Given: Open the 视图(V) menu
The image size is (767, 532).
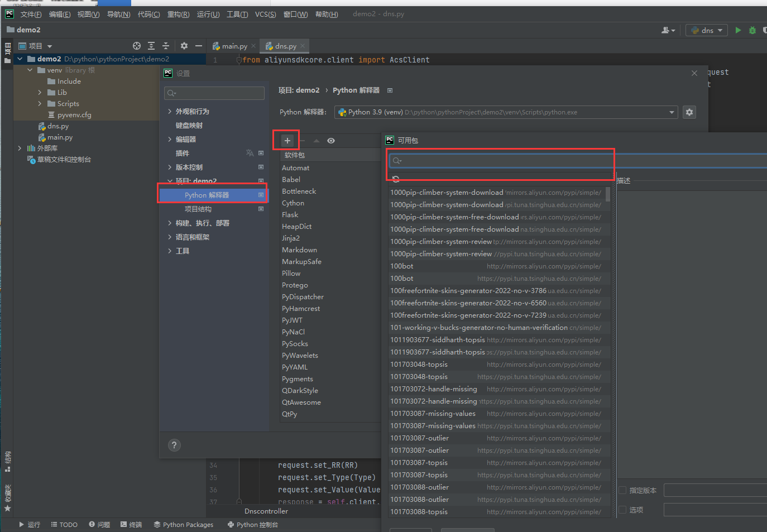Looking at the screenshot, I should pos(88,15).
